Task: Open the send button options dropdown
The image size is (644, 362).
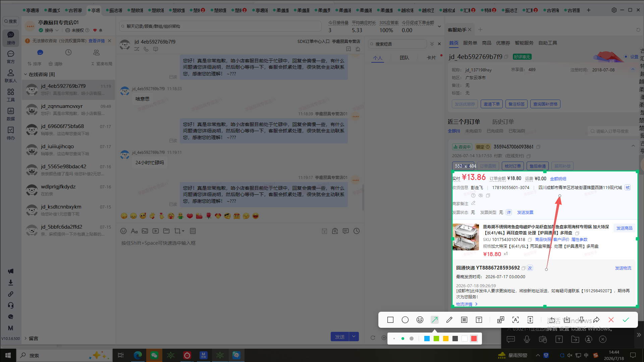Action: [354, 337]
